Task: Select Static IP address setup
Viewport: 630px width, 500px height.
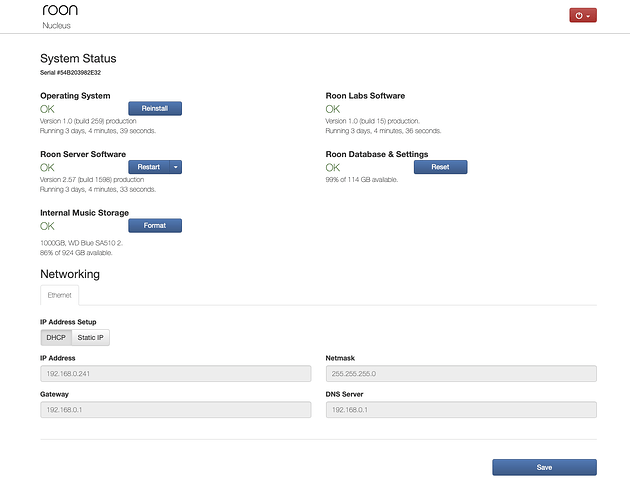Action: point(91,337)
